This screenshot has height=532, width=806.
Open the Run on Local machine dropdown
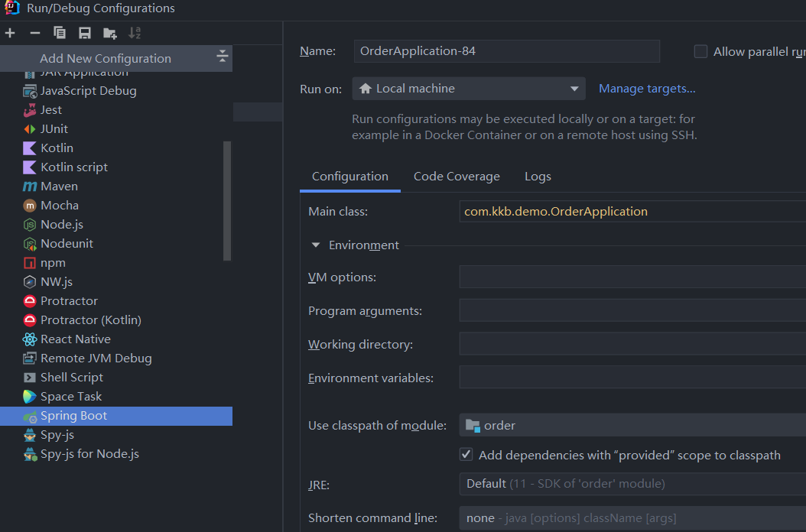point(469,89)
